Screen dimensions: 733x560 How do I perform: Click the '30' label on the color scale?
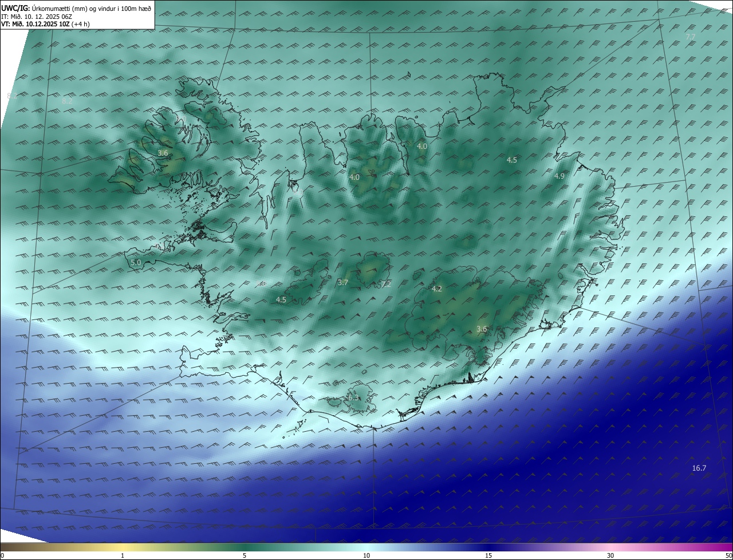(610, 555)
